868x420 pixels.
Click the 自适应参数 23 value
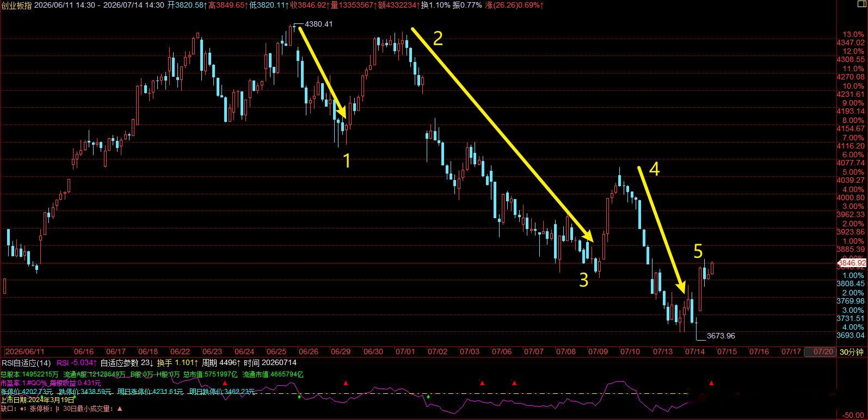pyautogui.click(x=126, y=363)
